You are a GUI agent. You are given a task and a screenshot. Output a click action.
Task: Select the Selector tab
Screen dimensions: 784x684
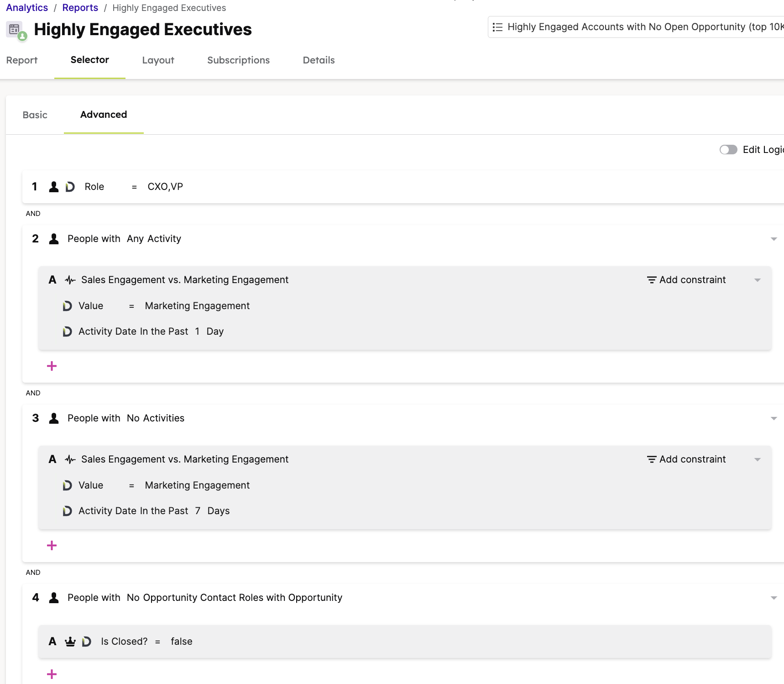90,60
